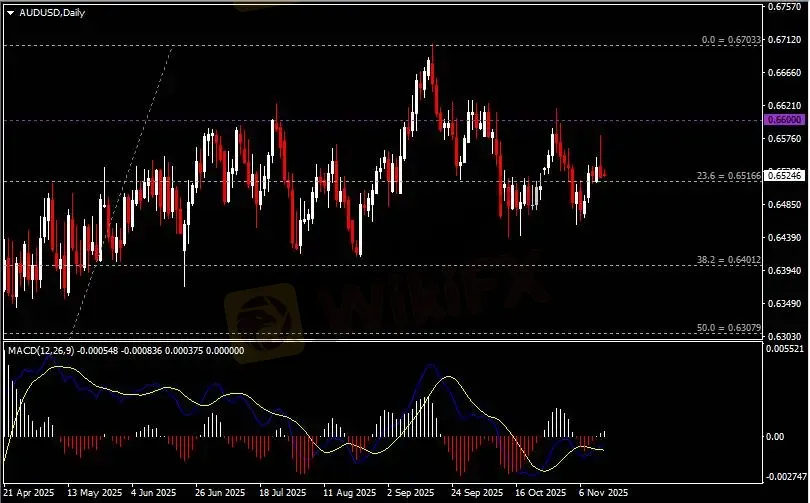Viewport: 810px width, 503px height.
Task: Click the 2 Sep 2025 date label
Action: pos(410,493)
